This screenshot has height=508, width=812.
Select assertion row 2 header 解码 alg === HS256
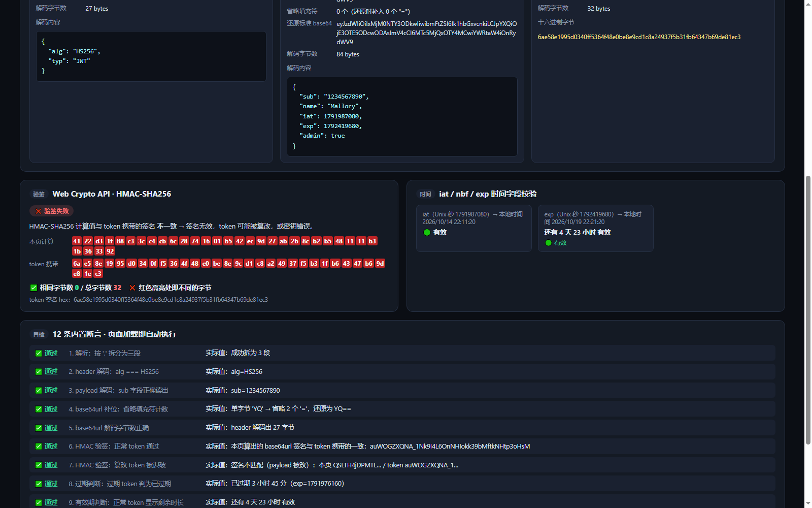click(402, 372)
